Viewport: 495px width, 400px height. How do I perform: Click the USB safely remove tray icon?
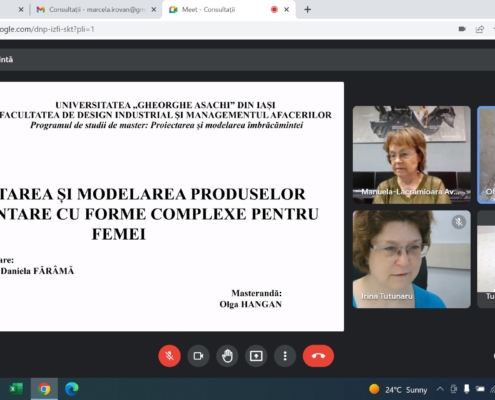coord(467,389)
